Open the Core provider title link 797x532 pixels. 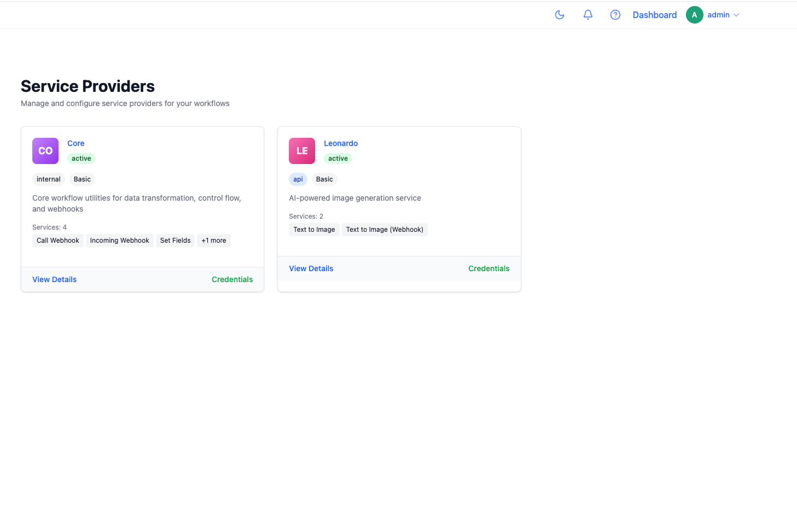click(x=76, y=143)
